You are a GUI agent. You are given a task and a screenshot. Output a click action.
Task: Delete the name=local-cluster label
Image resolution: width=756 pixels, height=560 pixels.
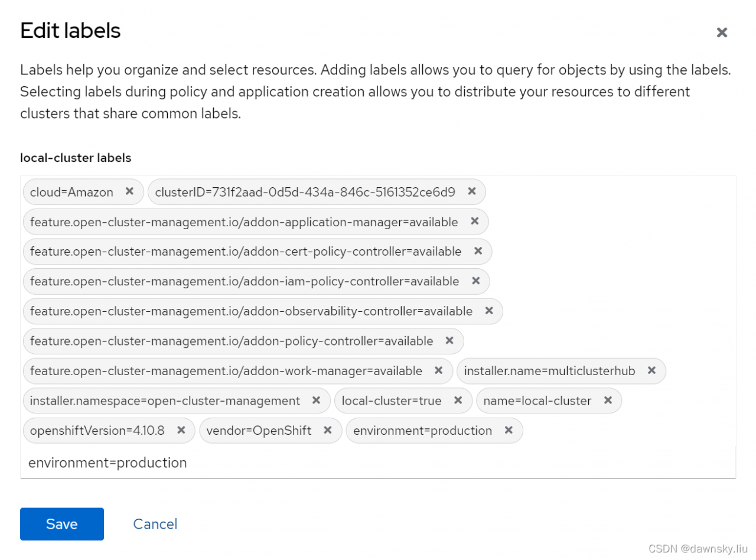pos(608,401)
